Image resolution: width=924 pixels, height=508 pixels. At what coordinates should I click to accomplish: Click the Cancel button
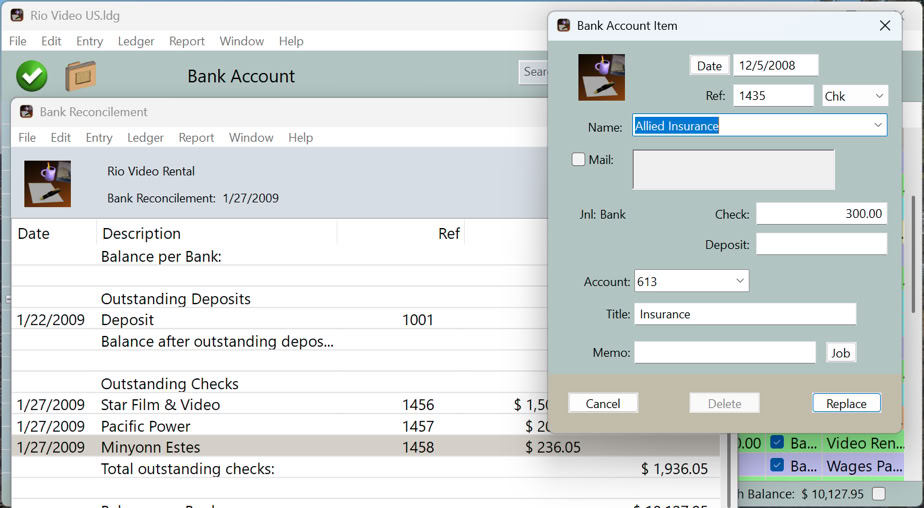[x=603, y=403]
